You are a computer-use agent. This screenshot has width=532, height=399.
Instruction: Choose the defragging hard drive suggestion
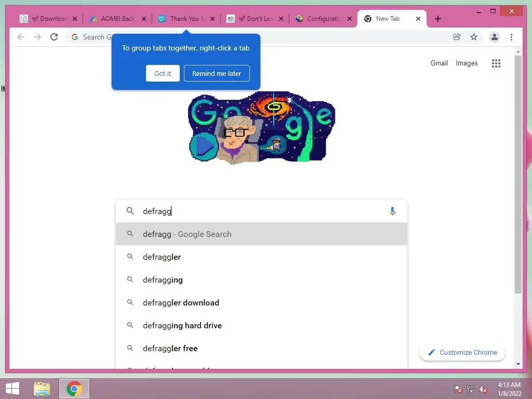pos(261,325)
